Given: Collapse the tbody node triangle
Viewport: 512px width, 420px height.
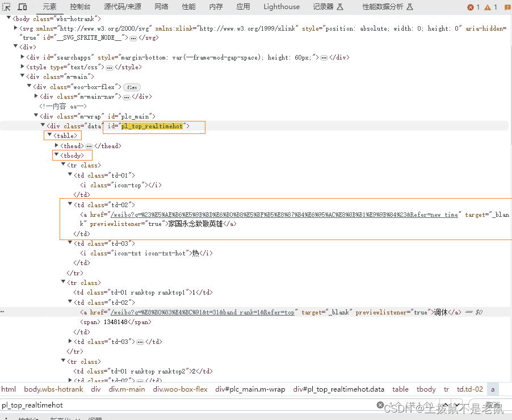Looking at the screenshot, I should coord(57,154).
